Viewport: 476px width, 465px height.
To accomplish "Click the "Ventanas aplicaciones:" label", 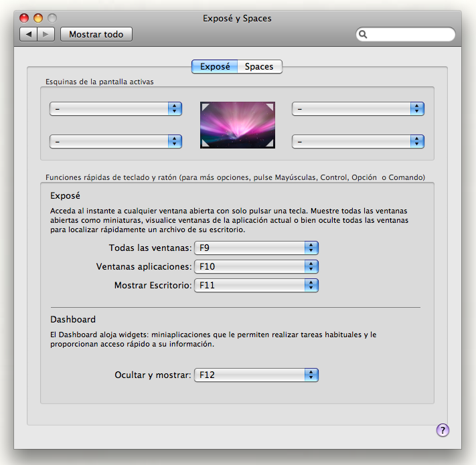I will pos(144,267).
